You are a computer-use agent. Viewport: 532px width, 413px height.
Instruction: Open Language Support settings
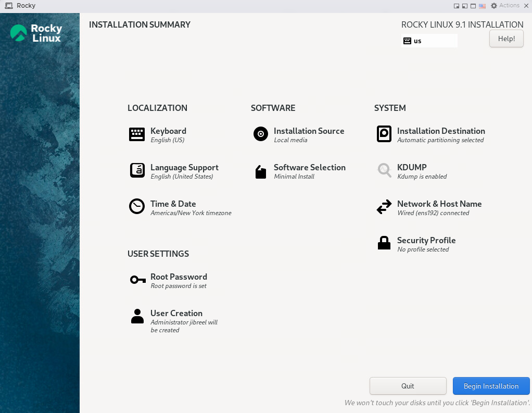coord(184,168)
